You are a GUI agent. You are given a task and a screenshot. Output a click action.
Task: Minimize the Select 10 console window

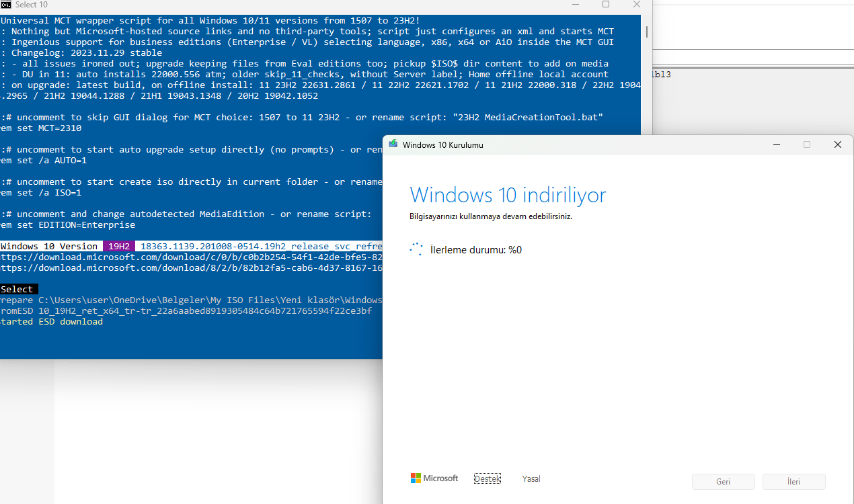(575, 5)
